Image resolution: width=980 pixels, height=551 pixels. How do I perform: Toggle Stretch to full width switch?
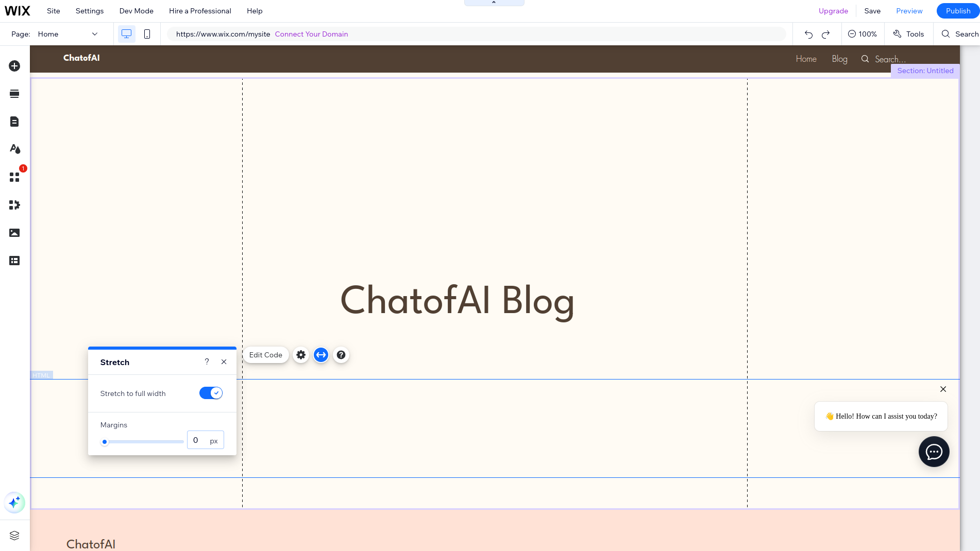point(211,393)
